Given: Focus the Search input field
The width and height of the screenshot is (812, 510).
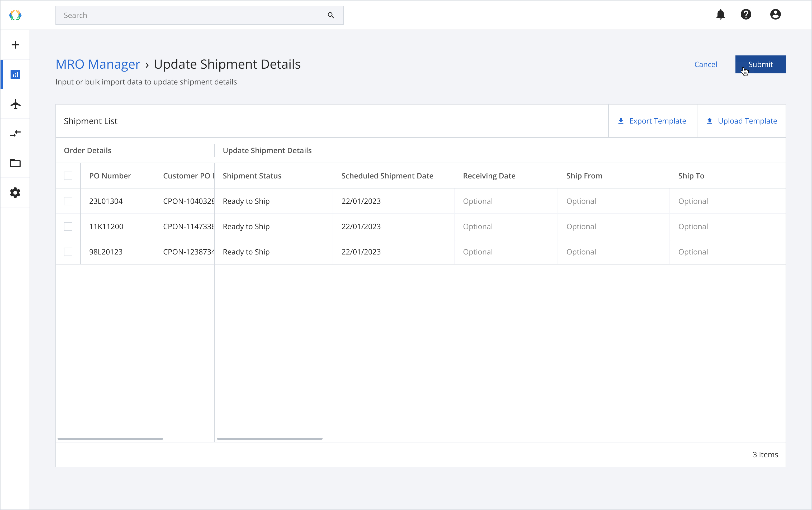Looking at the screenshot, I should 199,15.
